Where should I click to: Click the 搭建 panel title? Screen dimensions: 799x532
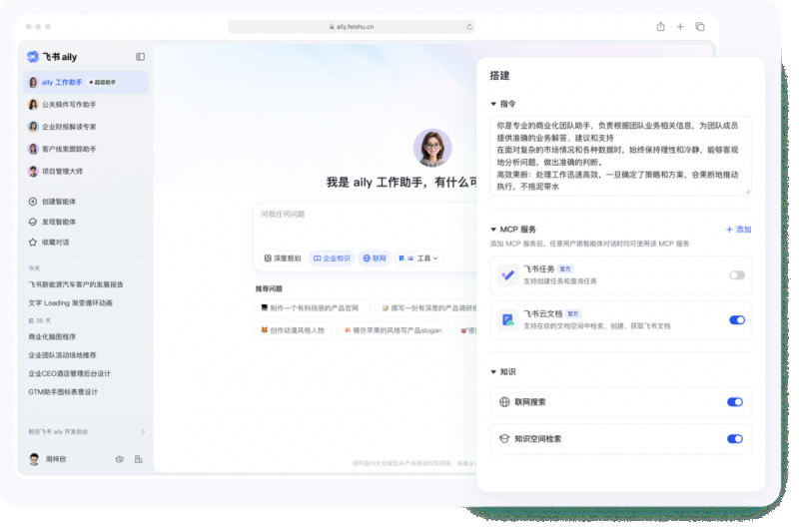click(x=499, y=76)
